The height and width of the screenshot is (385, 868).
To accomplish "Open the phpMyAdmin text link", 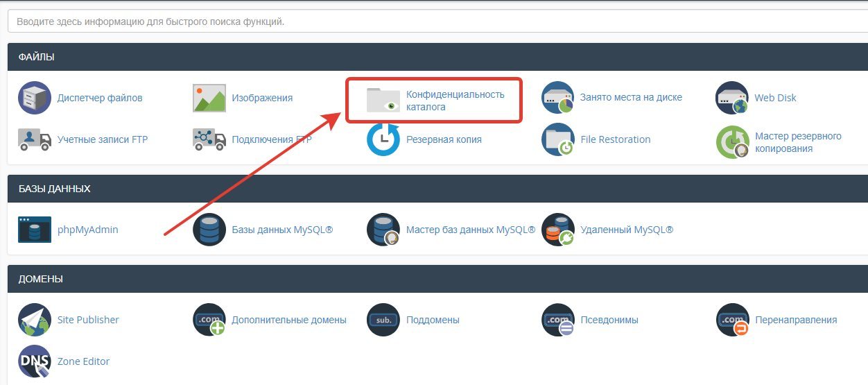I will point(88,230).
